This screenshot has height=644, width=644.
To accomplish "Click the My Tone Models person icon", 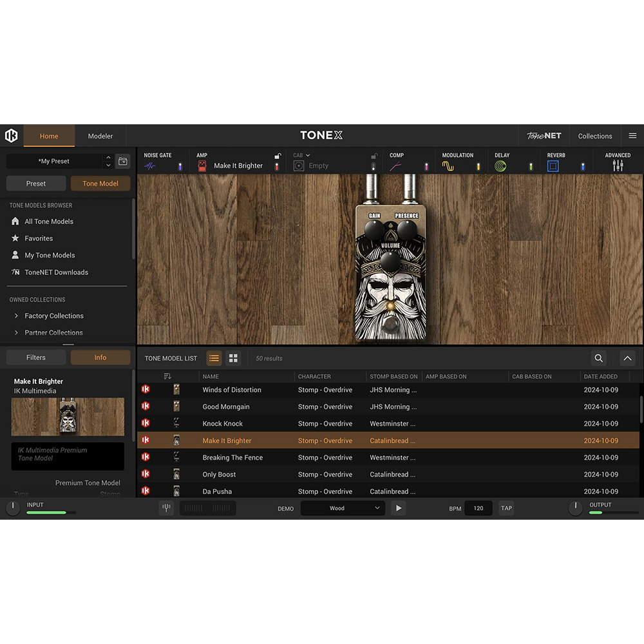I will pos(15,255).
